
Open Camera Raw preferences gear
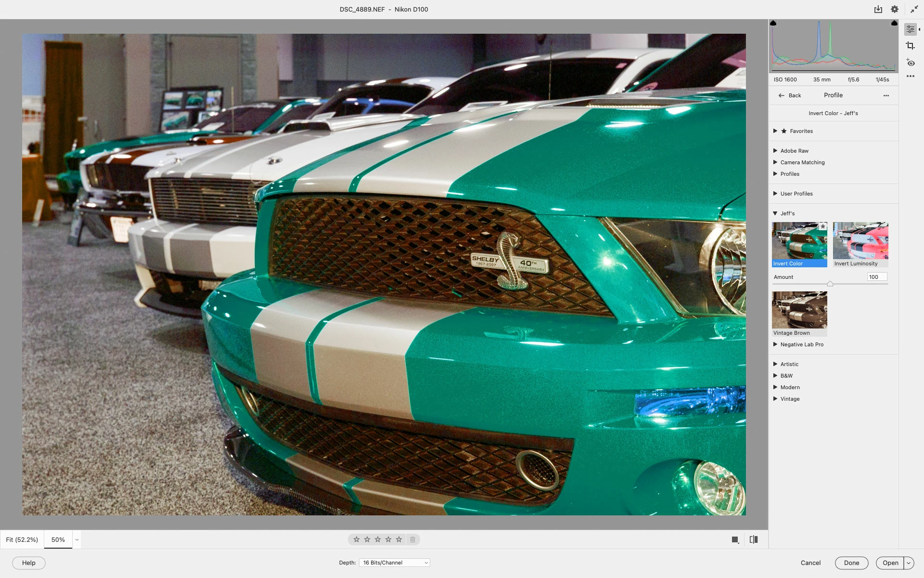pos(894,9)
